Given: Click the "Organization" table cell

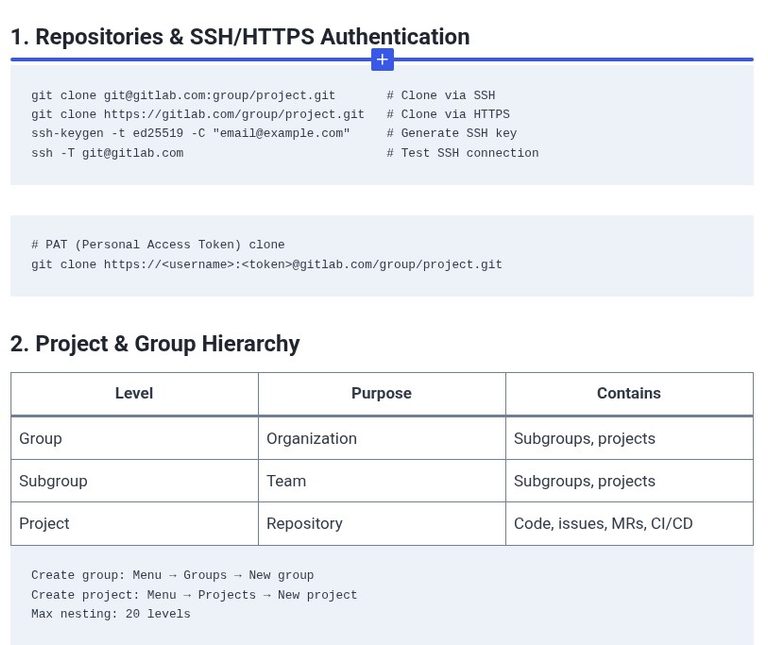Looking at the screenshot, I should click(x=382, y=438).
